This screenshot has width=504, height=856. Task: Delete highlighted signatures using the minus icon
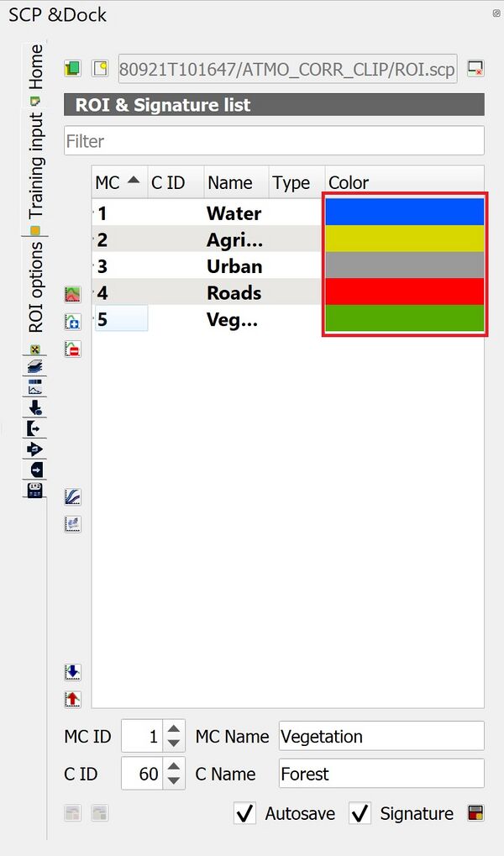coord(73,349)
